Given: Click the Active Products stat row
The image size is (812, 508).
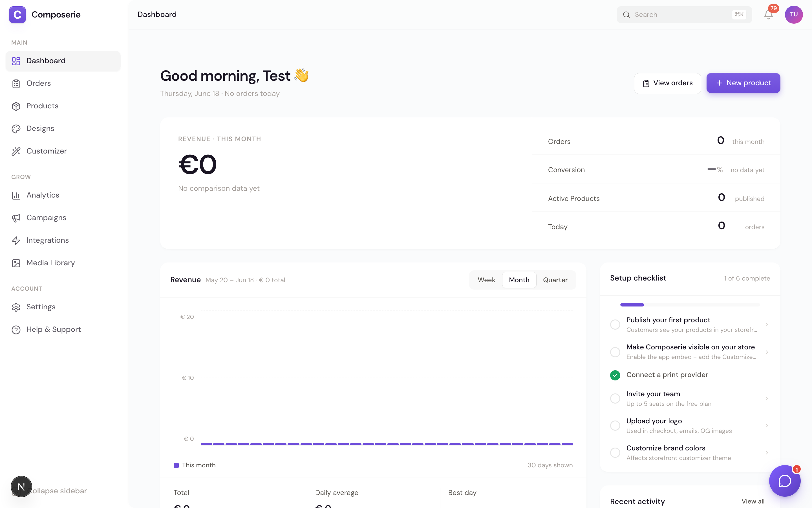Looking at the screenshot, I should (656, 198).
